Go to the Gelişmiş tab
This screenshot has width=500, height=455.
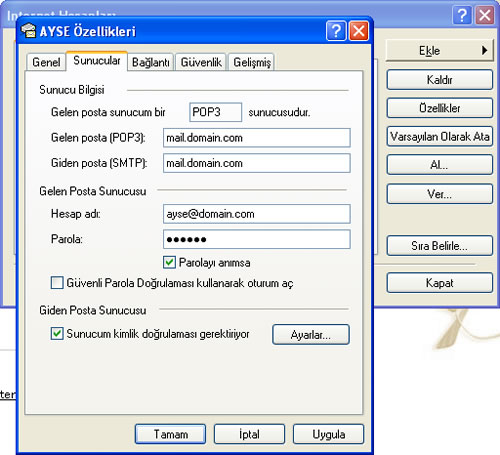click(252, 62)
